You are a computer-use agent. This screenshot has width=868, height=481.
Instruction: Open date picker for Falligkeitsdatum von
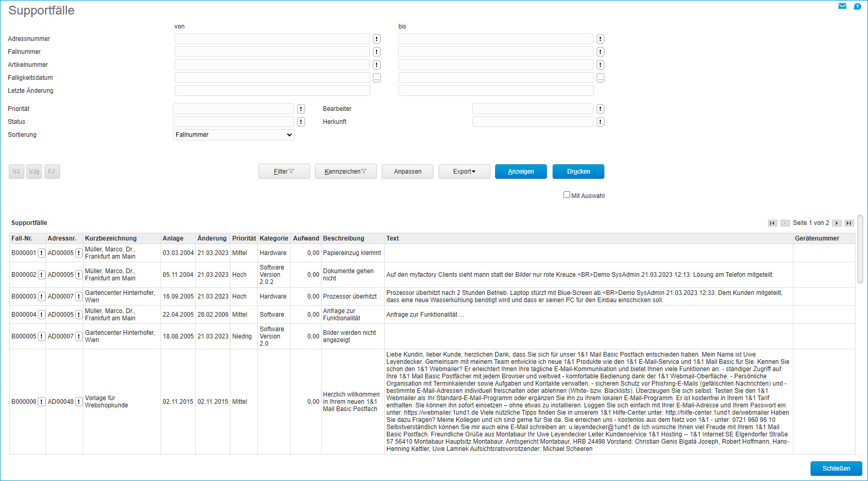click(377, 78)
